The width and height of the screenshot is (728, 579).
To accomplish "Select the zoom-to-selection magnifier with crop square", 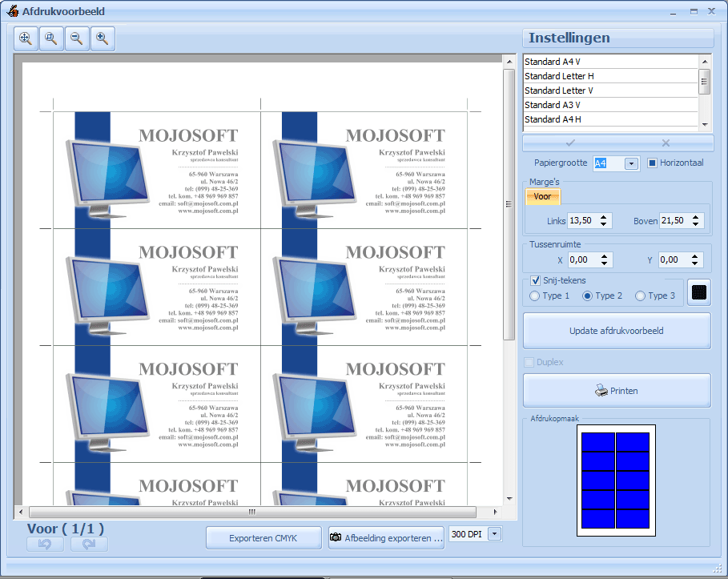I will coord(51,38).
